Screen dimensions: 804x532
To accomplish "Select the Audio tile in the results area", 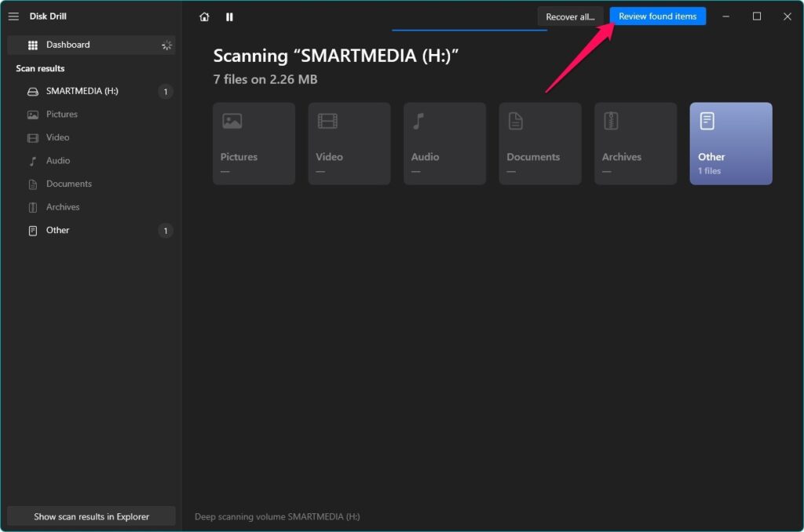I will coord(444,143).
